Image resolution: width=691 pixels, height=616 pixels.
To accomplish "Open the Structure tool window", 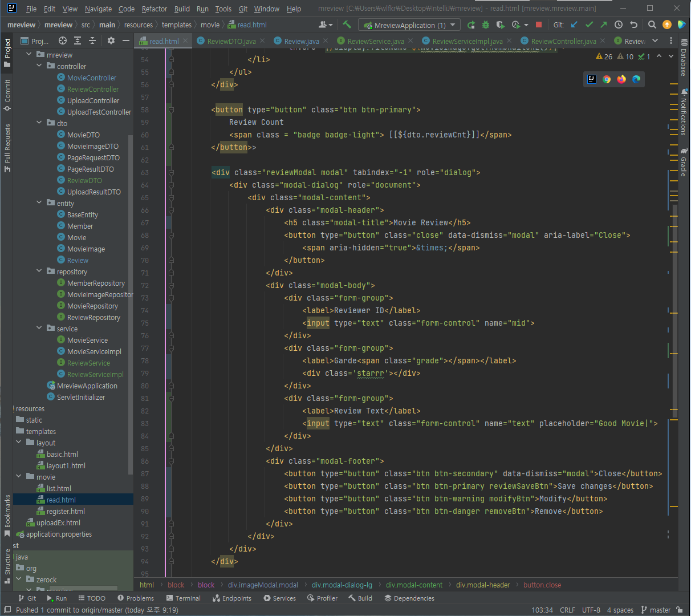I will click(7, 566).
